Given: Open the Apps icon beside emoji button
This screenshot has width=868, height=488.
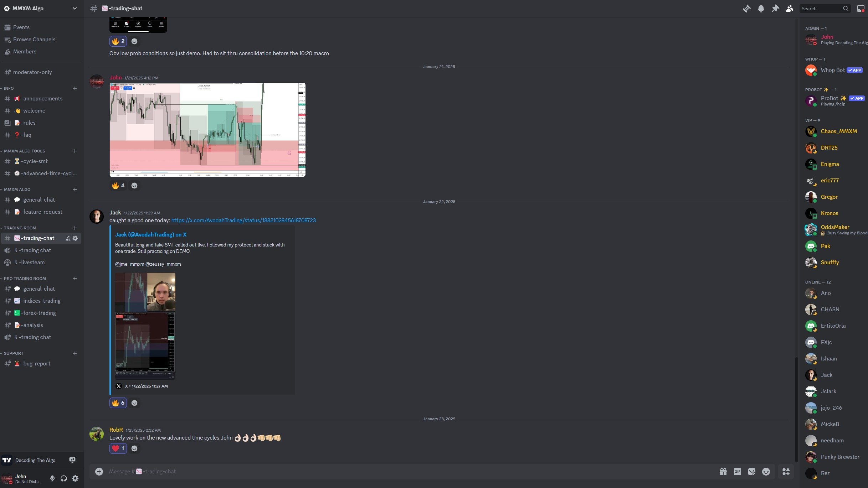Looking at the screenshot, I should pyautogui.click(x=786, y=472).
